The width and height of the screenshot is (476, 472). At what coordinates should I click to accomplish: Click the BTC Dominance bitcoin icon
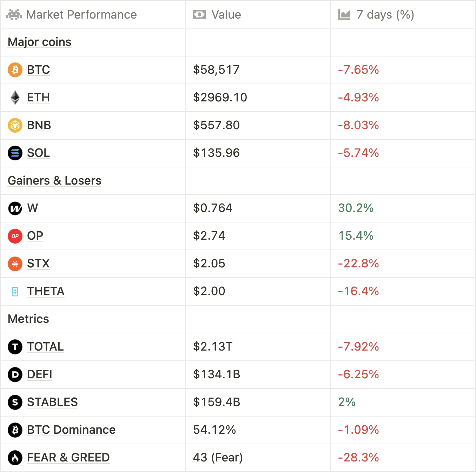[15, 430]
